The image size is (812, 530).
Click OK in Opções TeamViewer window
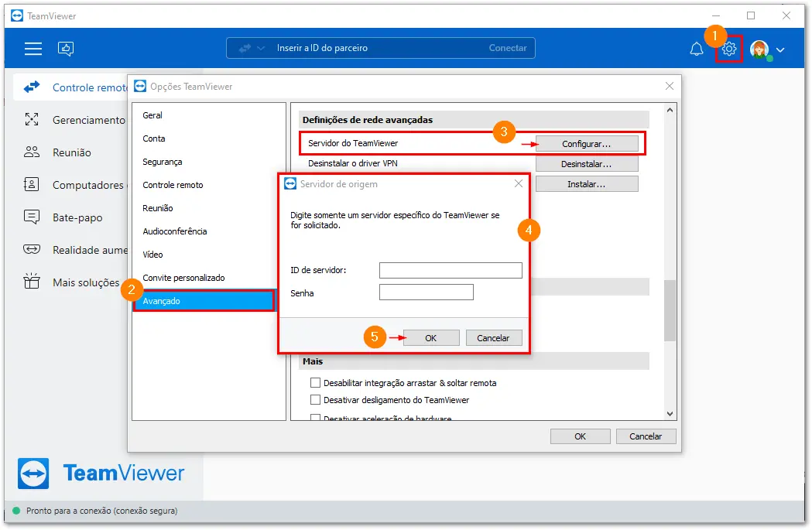580,436
